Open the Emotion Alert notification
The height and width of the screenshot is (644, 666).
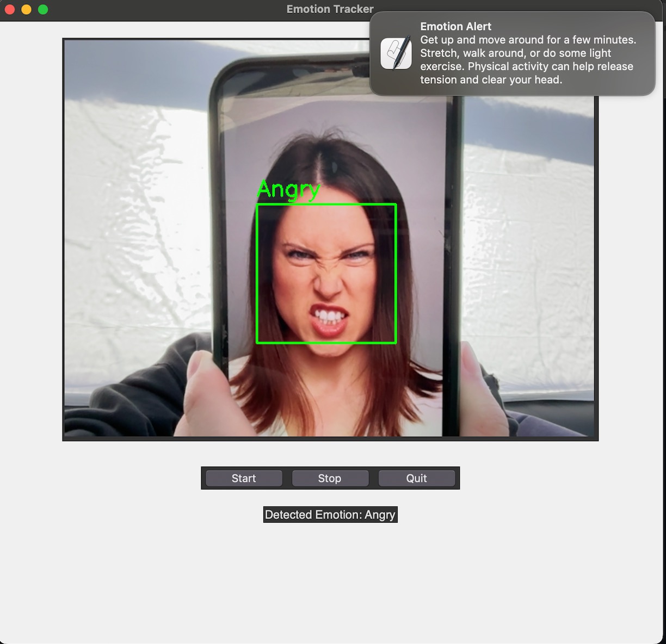pos(512,53)
